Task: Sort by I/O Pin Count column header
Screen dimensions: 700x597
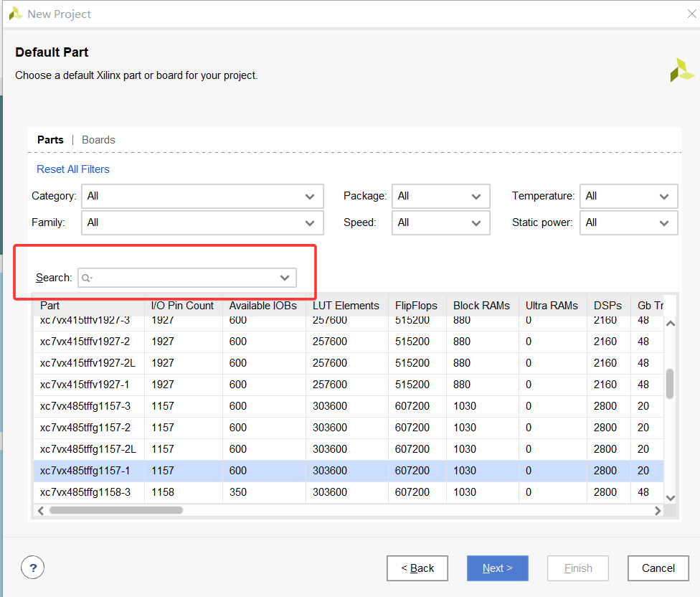Action: (x=184, y=306)
